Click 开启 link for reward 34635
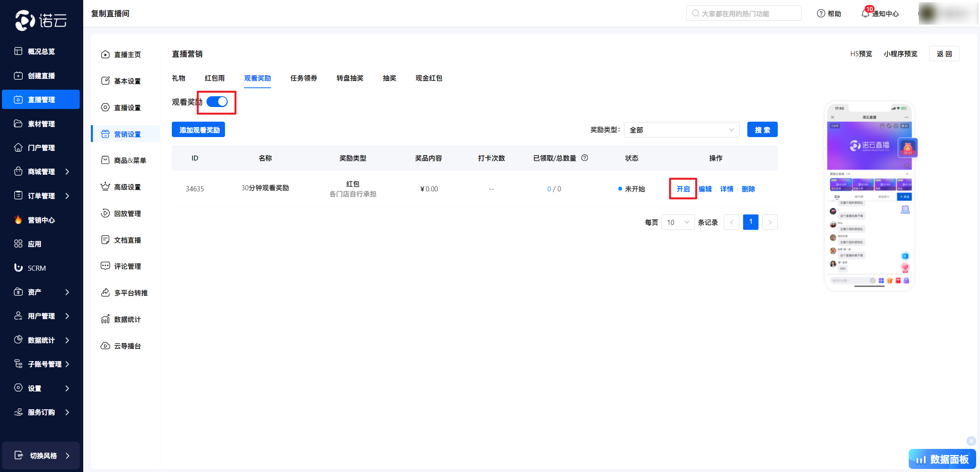The width and height of the screenshot is (980, 472). (683, 189)
